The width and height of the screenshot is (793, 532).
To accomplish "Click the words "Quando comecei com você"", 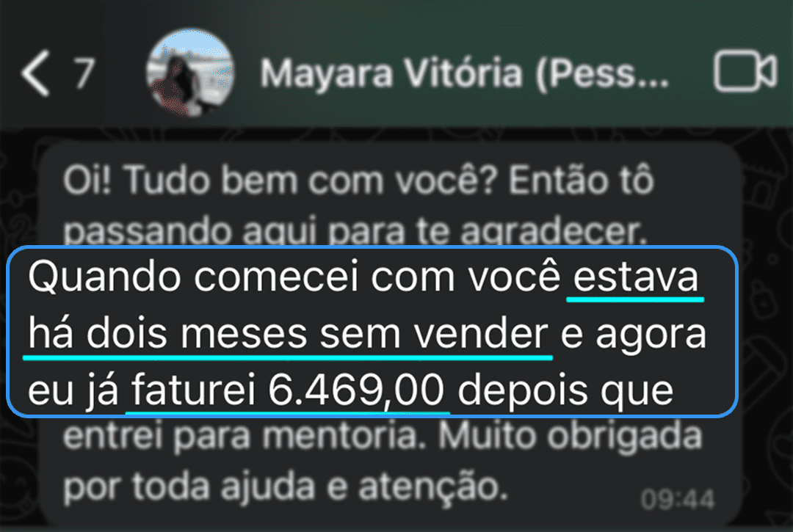I will click(294, 277).
